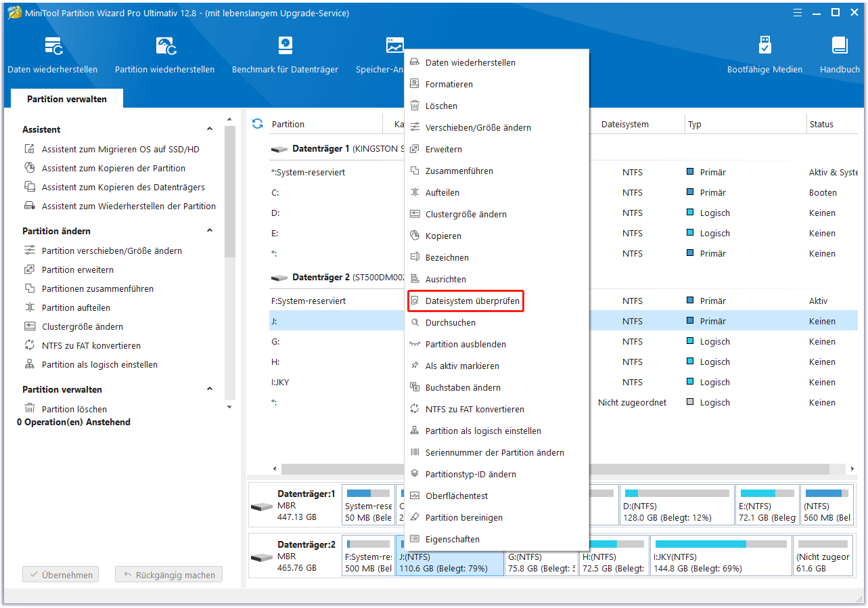Select J:(NTFS) 110.6 GB block in disk map

(449, 556)
